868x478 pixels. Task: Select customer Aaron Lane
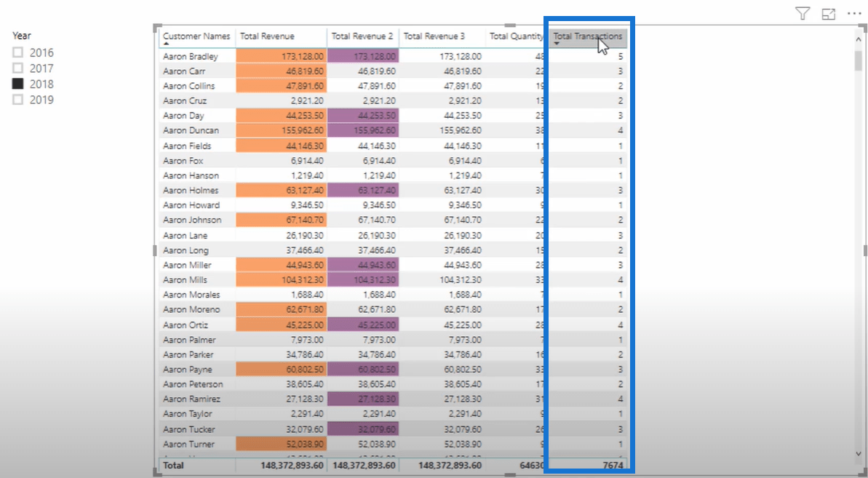point(185,235)
